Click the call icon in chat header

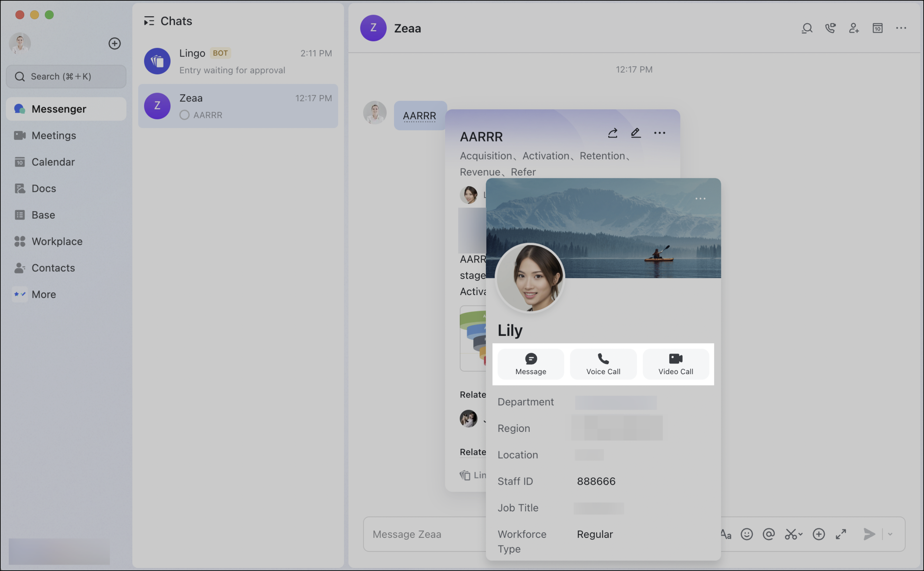830,28
